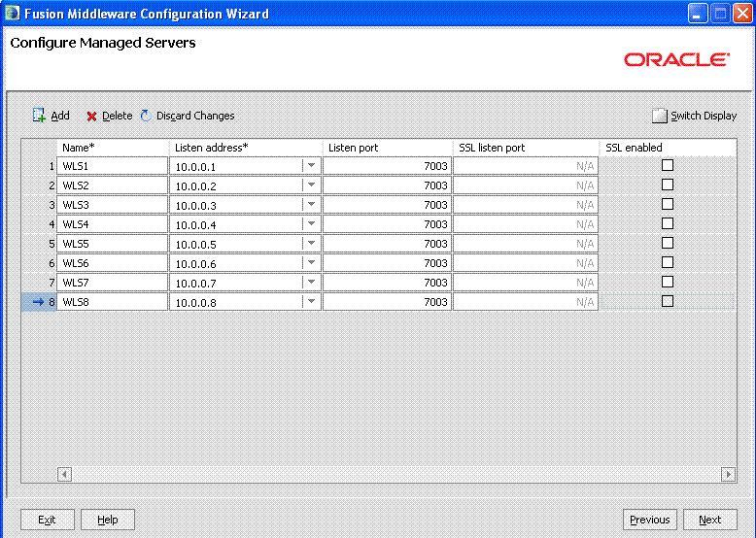Viewport: 756px width, 538px height.
Task: Check the SSL box for WLS7
Action: pyautogui.click(x=668, y=282)
